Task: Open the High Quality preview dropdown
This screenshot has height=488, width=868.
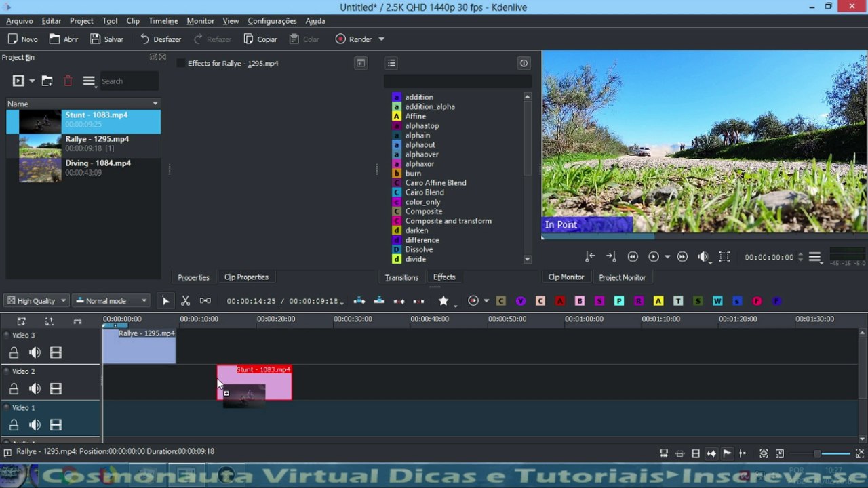Action: point(36,301)
